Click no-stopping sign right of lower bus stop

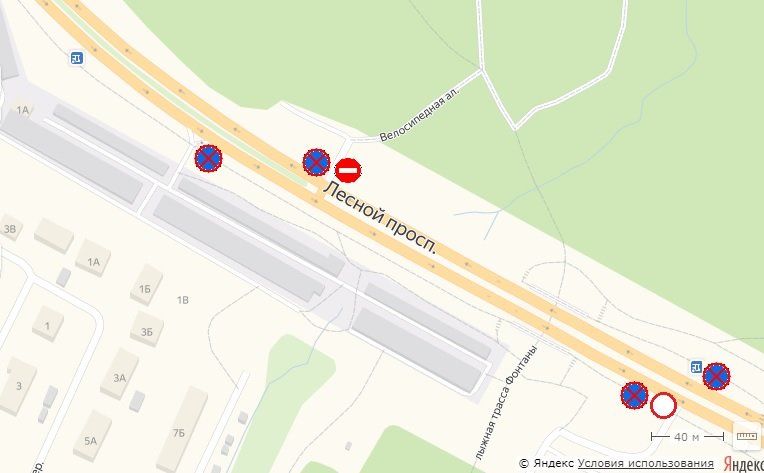716,376
